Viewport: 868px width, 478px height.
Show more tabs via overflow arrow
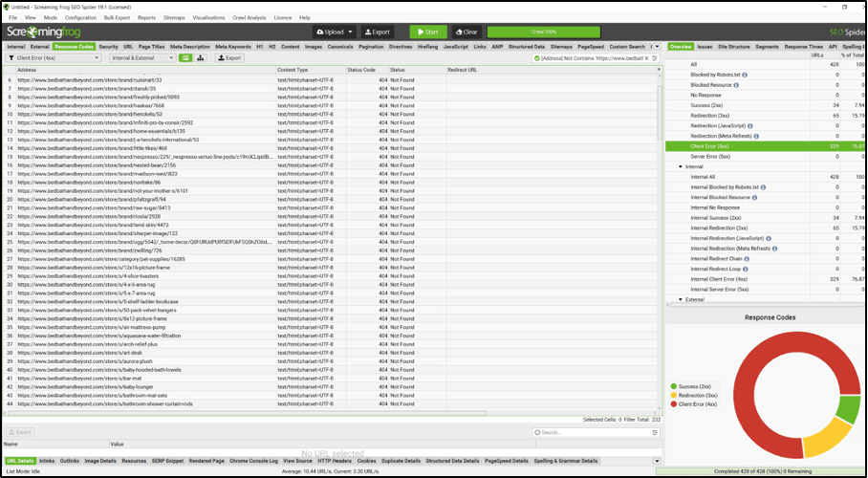click(x=656, y=46)
